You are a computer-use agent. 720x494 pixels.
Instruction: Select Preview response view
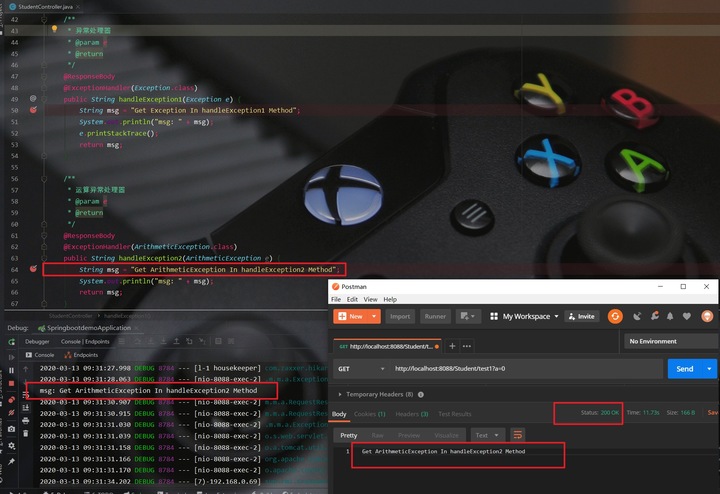[409, 435]
